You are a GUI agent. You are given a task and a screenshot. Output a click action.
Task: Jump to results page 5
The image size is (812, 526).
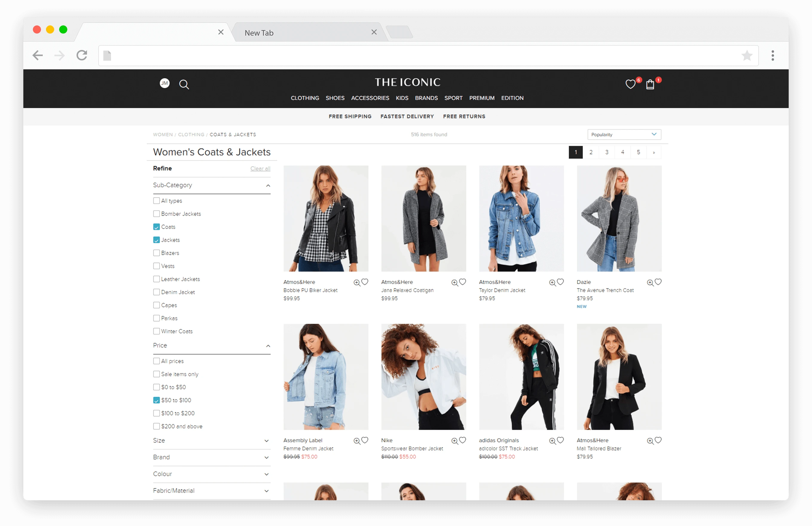tap(638, 153)
